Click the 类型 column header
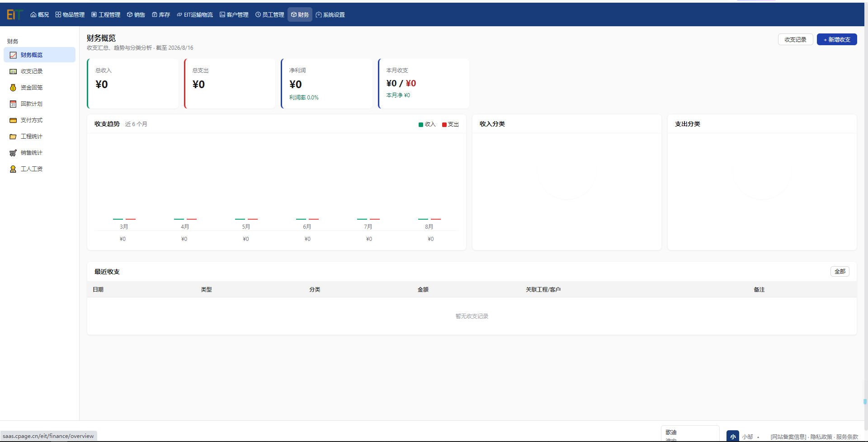Image resolution: width=868 pixels, height=442 pixels. point(206,289)
